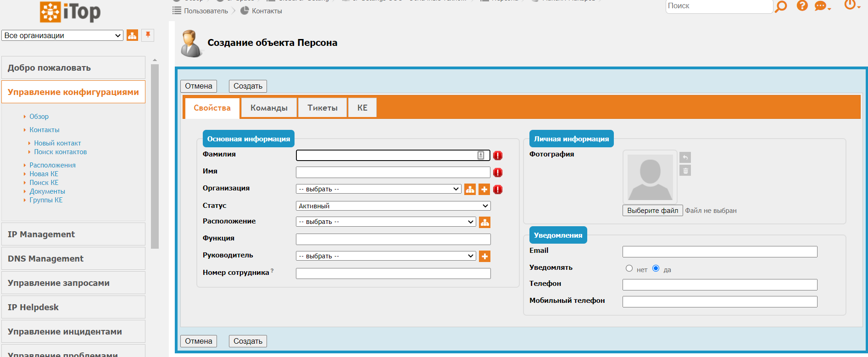Screen dimensions: 868x357
Task: Select the да radio for Уведомлять
Action: pyautogui.click(x=656, y=268)
